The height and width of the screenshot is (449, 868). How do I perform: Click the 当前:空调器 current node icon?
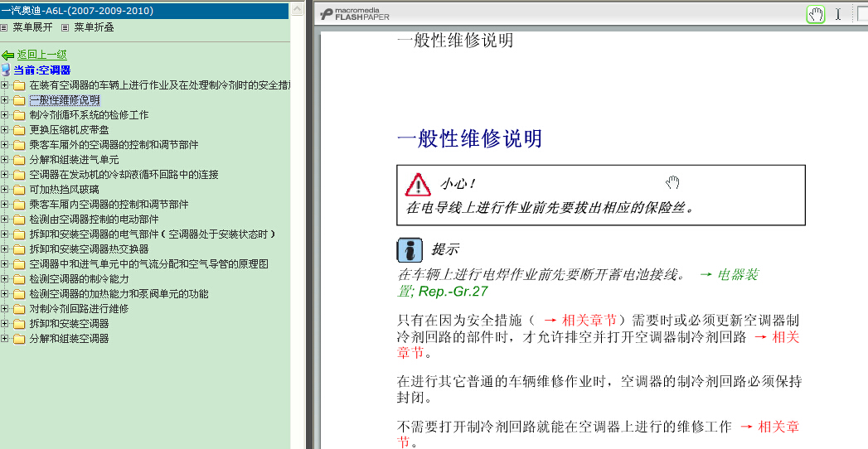[6, 70]
